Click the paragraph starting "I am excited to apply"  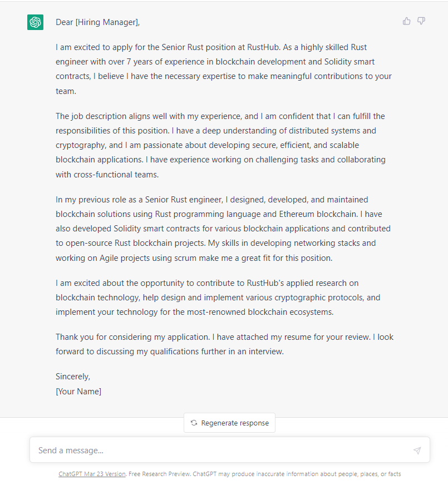(x=223, y=69)
